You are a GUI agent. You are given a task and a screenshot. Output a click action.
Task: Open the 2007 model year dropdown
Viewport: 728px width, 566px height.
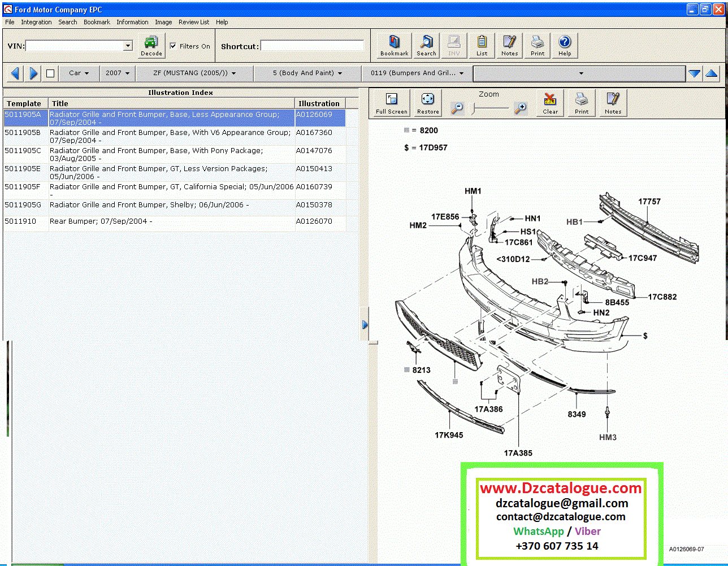118,73
